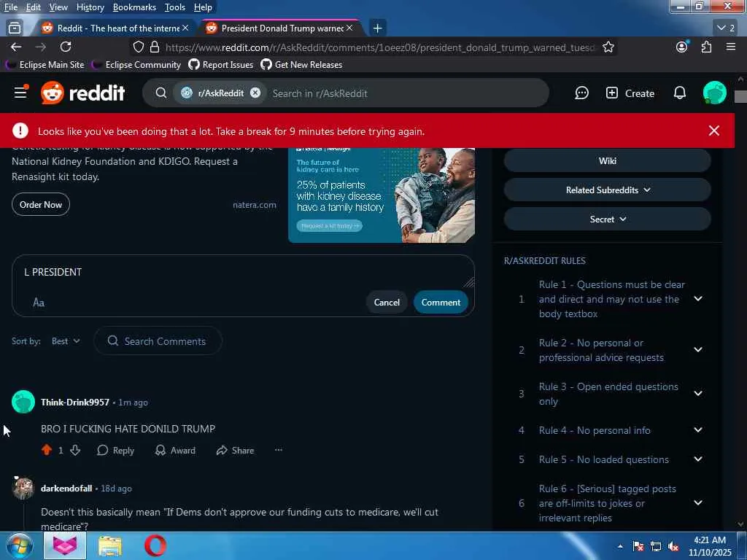Click the Reddit logo
Screen dimensions: 747x560
83,93
